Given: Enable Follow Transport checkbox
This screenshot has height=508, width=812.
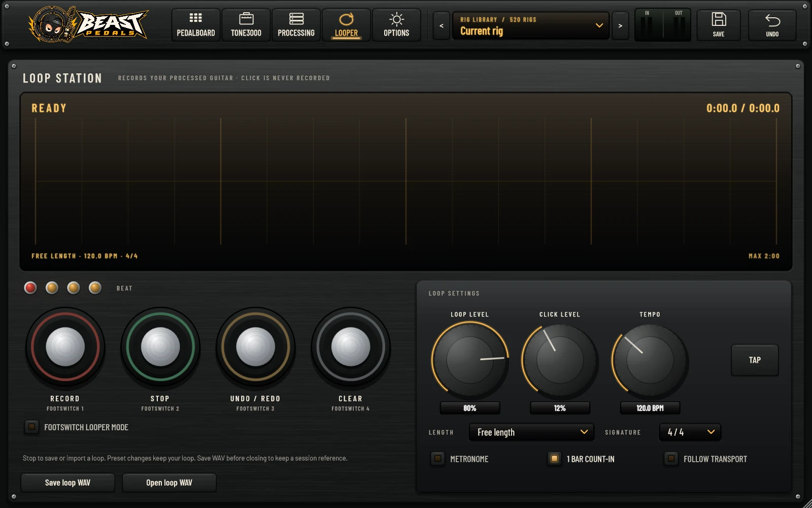Looking at the screenshot, I should (671, 458).
